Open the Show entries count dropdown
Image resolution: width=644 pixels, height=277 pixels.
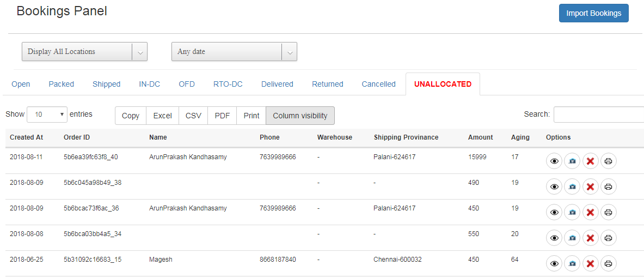(x=47, y=115)
